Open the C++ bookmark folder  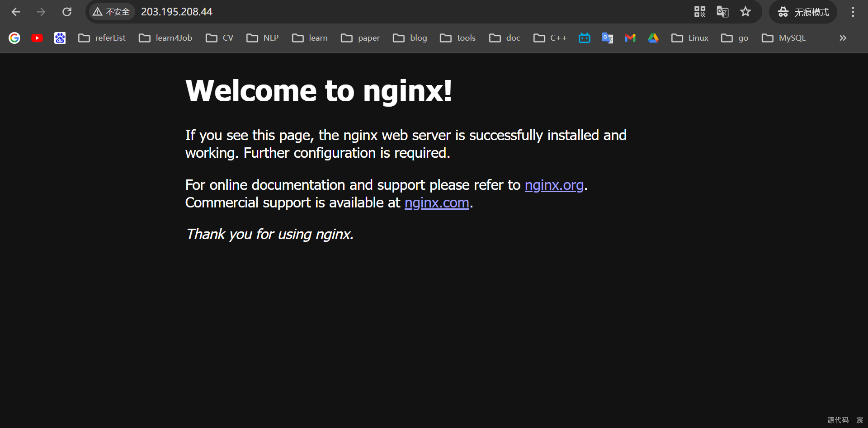(x=550, y=38)
